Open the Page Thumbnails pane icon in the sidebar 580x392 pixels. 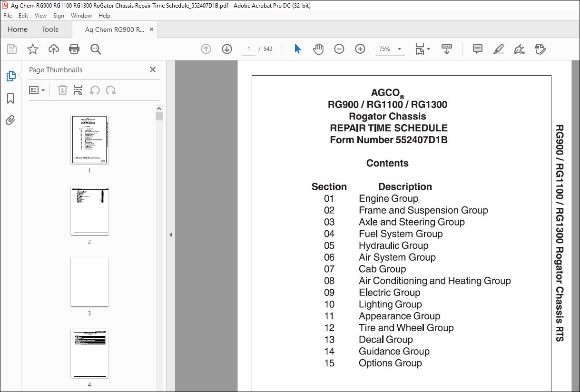click(10, 76)
